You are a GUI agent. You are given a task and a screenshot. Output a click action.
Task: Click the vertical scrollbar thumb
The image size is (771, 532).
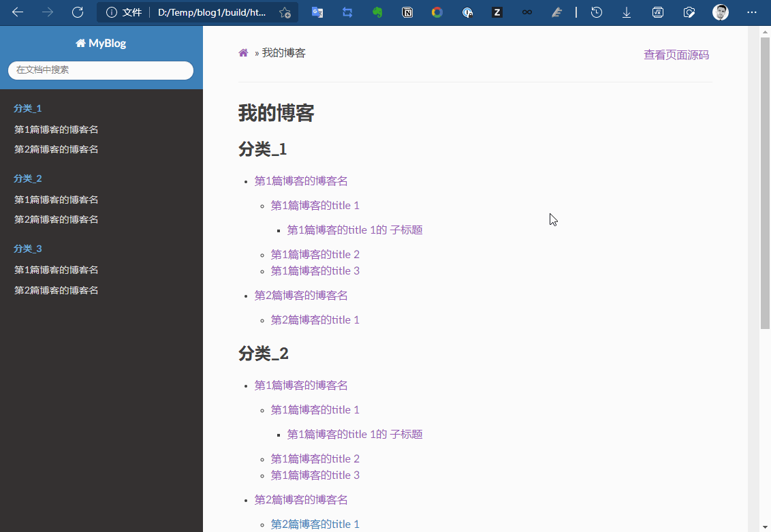click(765, 183)
